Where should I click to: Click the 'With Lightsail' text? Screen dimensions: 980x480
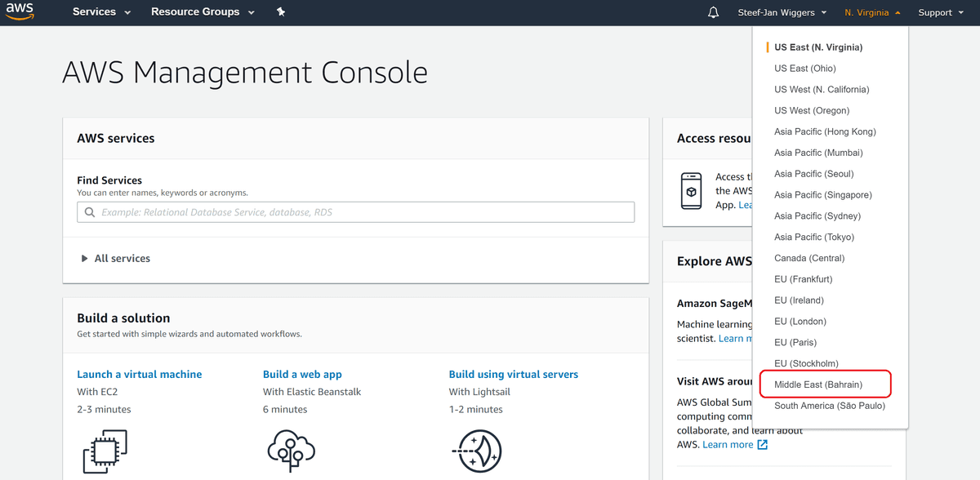(479, 392)
